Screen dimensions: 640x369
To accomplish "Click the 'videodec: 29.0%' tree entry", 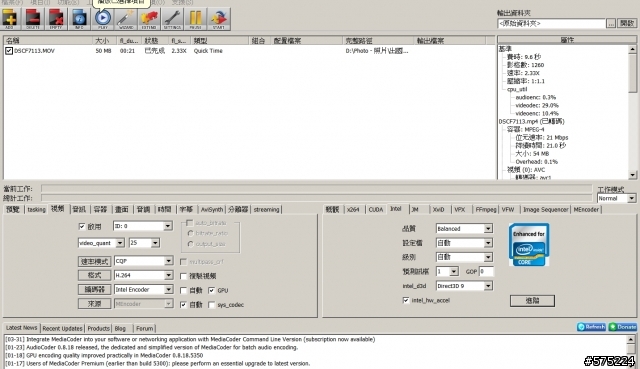I will pos(537,105).
